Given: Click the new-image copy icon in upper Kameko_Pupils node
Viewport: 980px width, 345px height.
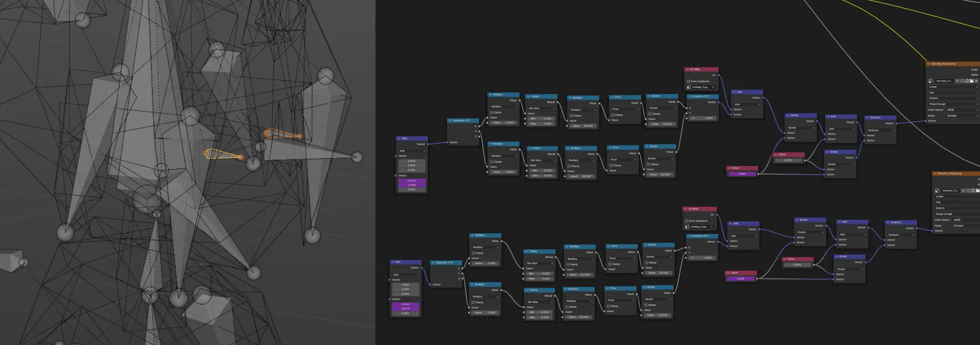Looking at the screenshot, I should coord(967,81).
